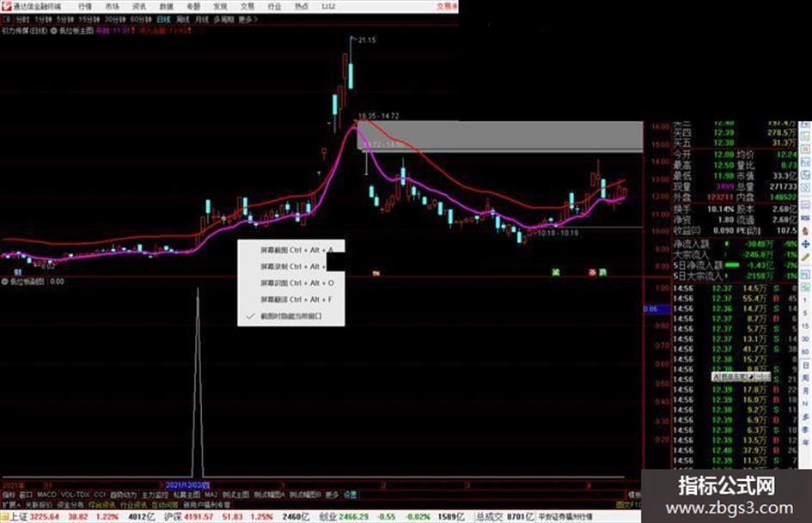
Task: Click the Tongdaxin app logo icon
Action: (6, 6)
